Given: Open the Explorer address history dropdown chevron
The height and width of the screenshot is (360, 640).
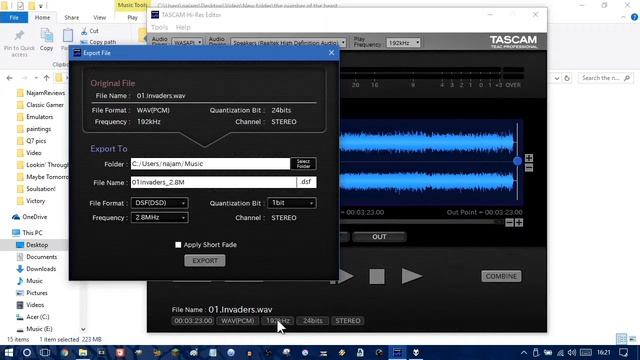Looking at the screenshot, I should pyautogui.click(x=557, y=78).
